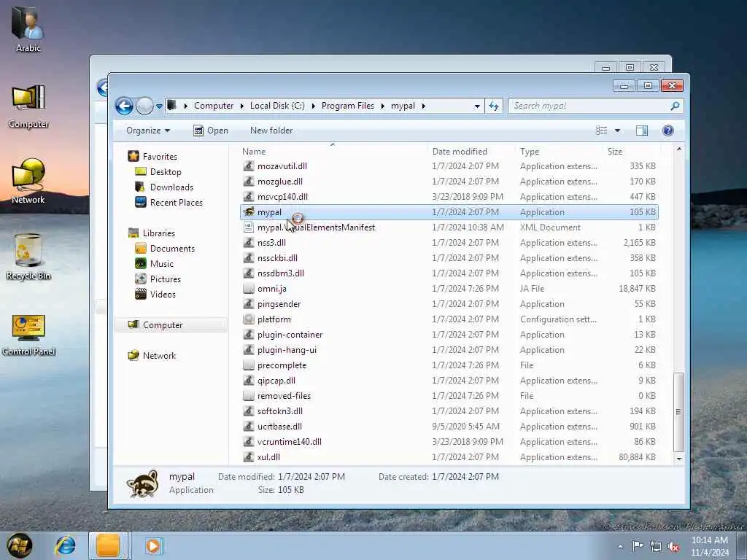Click the refresh button beside the address bar
This screenshot has width=747, height=560.
tap(494, 106)
